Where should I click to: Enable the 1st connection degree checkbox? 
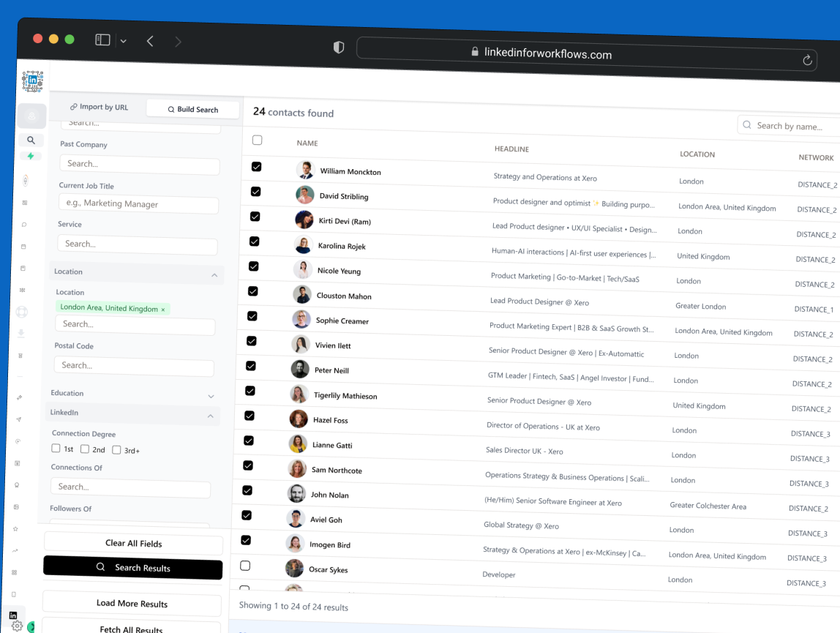(x=55, y=449)
